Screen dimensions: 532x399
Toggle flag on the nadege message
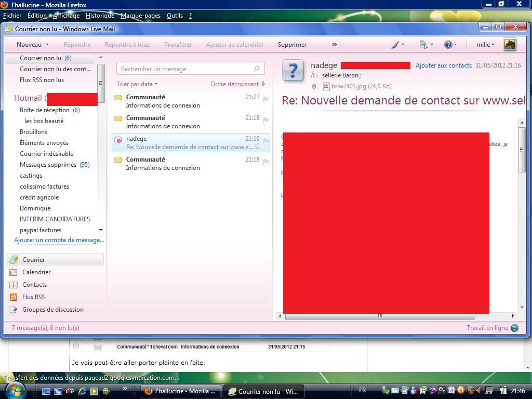point(265,141)
